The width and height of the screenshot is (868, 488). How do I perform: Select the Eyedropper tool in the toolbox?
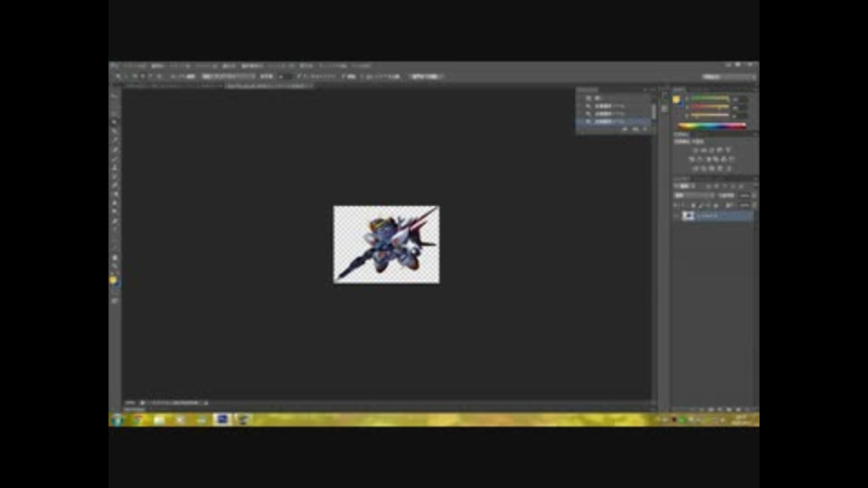[115, 141]
